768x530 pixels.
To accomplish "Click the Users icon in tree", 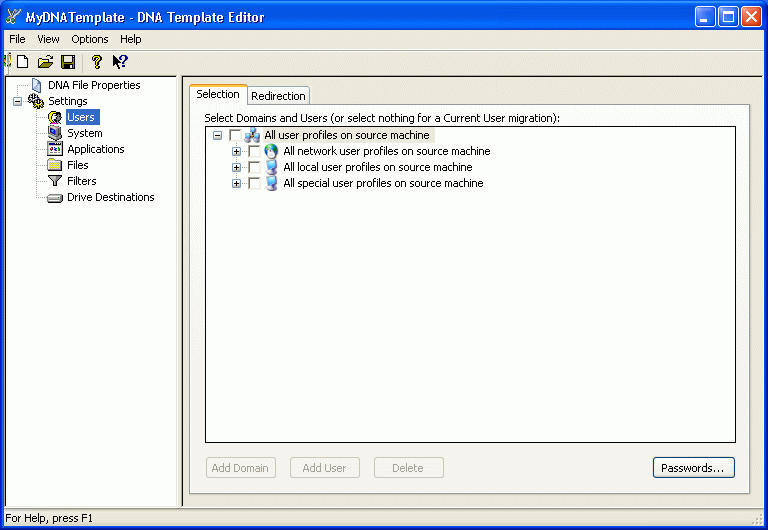I will (55, 117).
